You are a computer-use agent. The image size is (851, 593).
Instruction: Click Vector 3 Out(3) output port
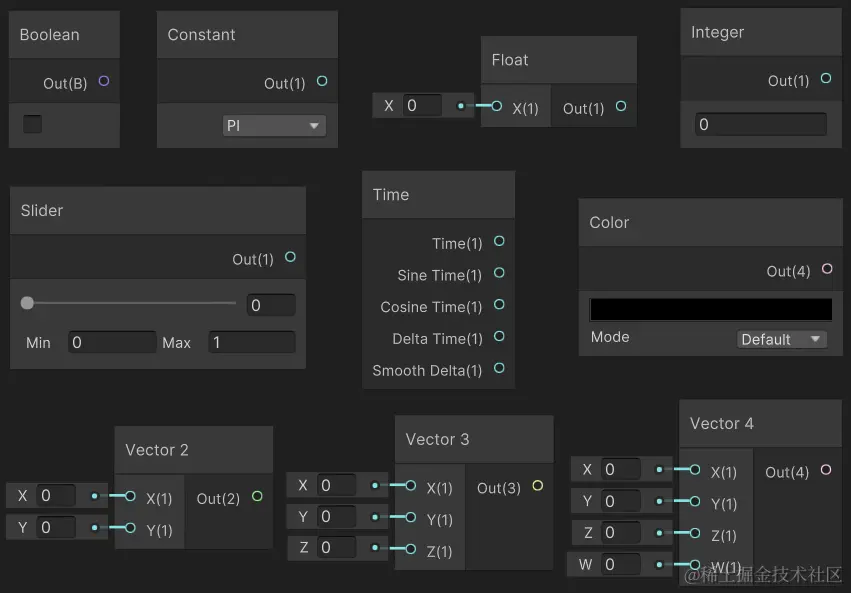537,486
